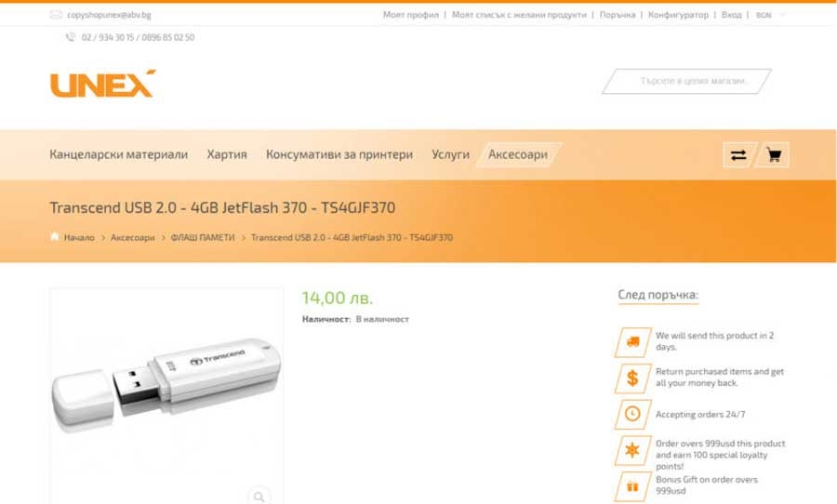Click the home icon in breadcrumb
This screenshot has height=504, width=837.
pos(55,237)
